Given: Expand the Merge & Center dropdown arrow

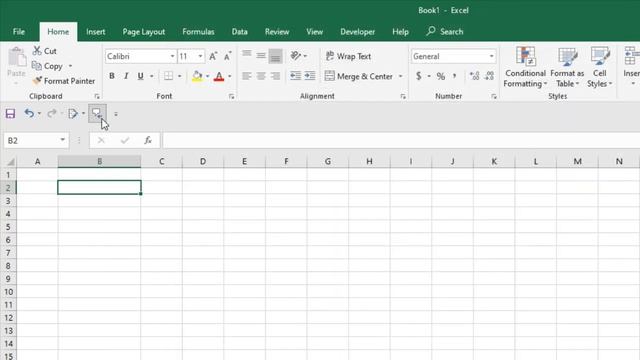Looking at the screenshot, I should pos(400,76).
